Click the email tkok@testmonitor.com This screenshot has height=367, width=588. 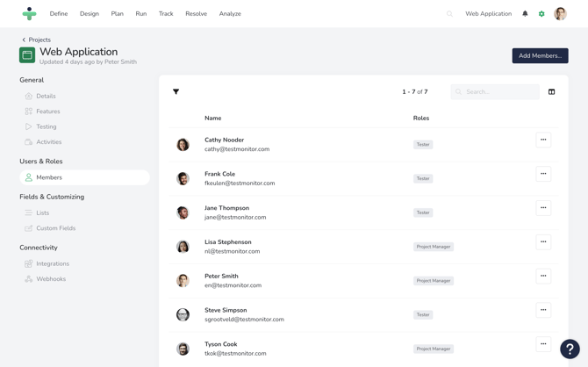(235, 354)
